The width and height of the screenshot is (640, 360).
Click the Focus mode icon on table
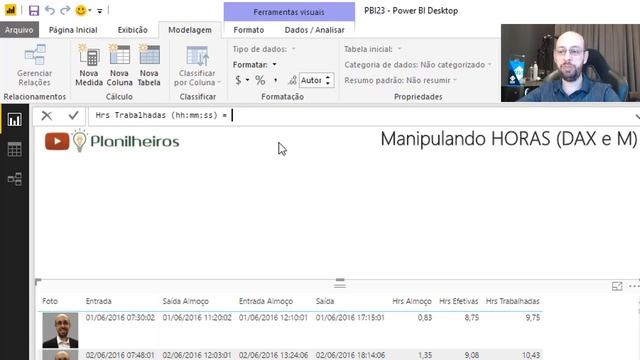(x=617, y=286)
